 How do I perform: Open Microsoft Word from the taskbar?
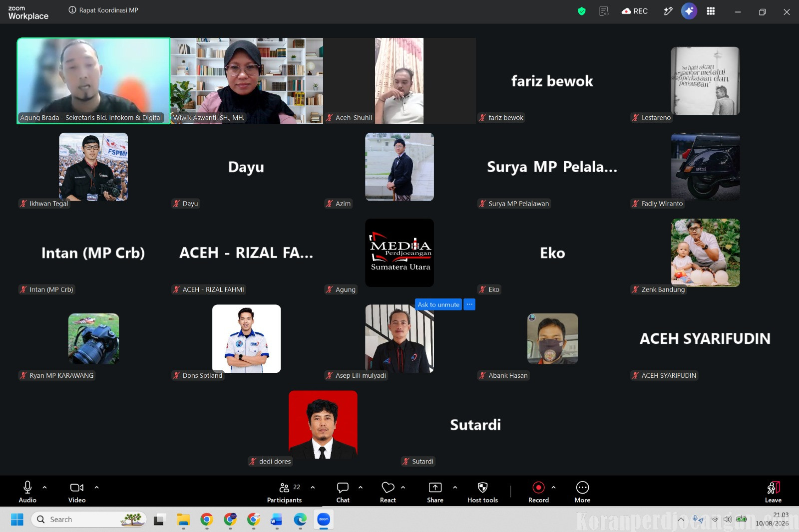pos(276,520)
